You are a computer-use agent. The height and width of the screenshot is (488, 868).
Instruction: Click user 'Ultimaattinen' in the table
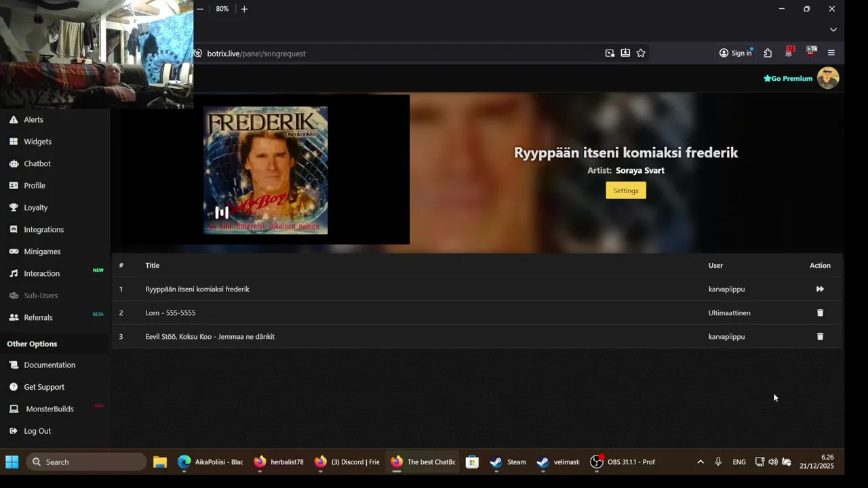coord(729,313)
